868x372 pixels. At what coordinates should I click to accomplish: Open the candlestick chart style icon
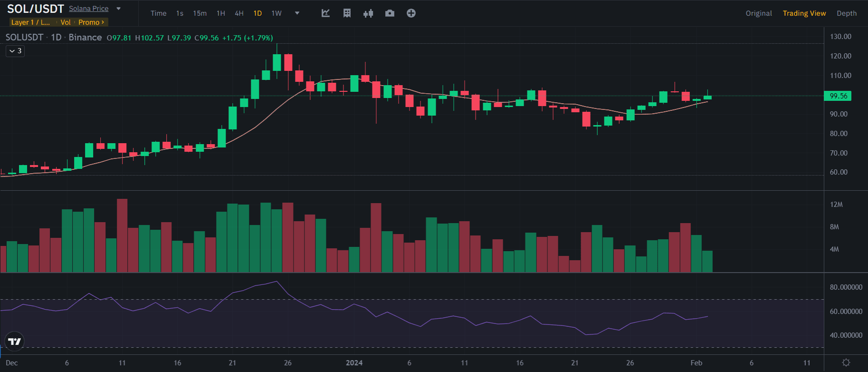[x=368, y=13]
